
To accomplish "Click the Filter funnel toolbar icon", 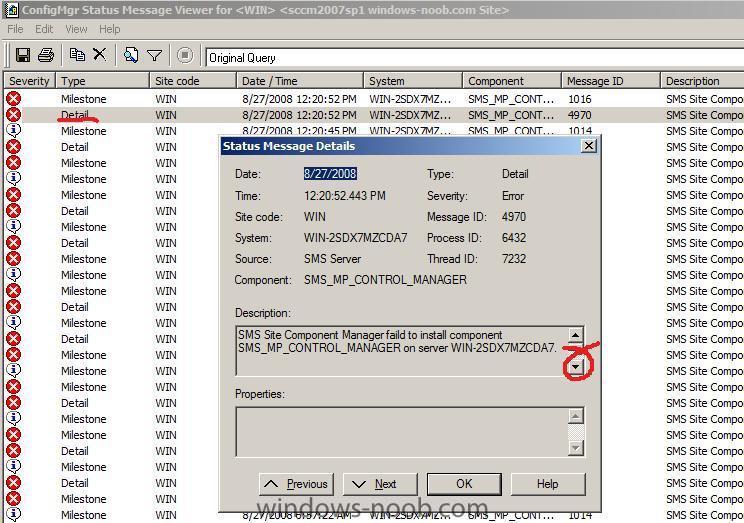I will (154, 56).
